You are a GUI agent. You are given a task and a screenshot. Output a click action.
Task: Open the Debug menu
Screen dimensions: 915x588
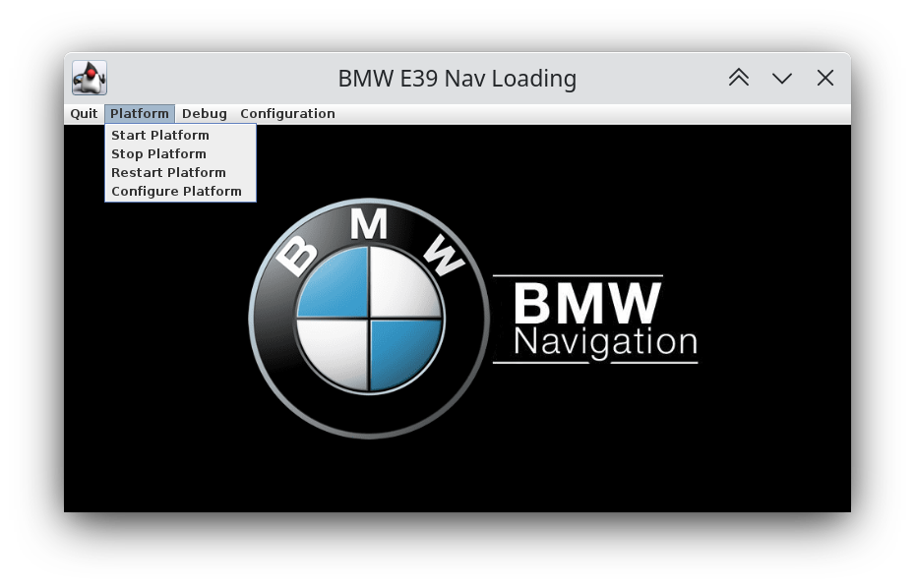pos(205,114)
